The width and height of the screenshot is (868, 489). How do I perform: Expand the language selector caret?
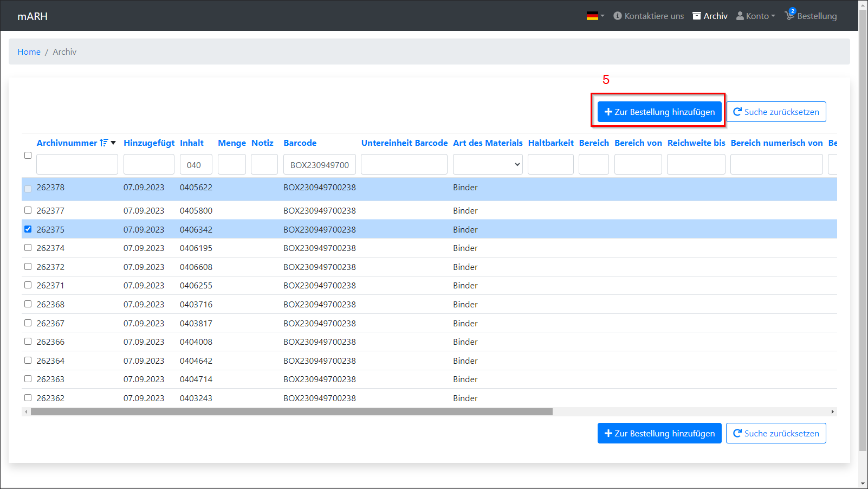[603, 16]
